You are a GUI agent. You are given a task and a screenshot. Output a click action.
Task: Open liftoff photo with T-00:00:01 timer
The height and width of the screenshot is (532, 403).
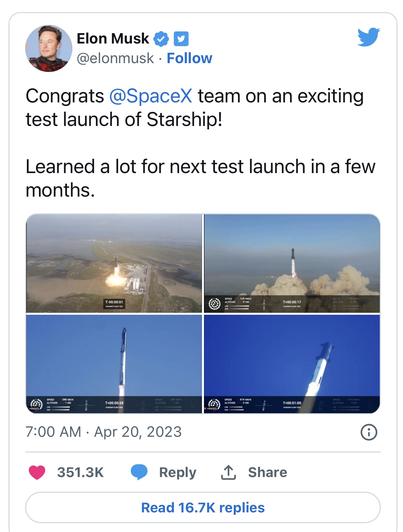click(114, 263)
